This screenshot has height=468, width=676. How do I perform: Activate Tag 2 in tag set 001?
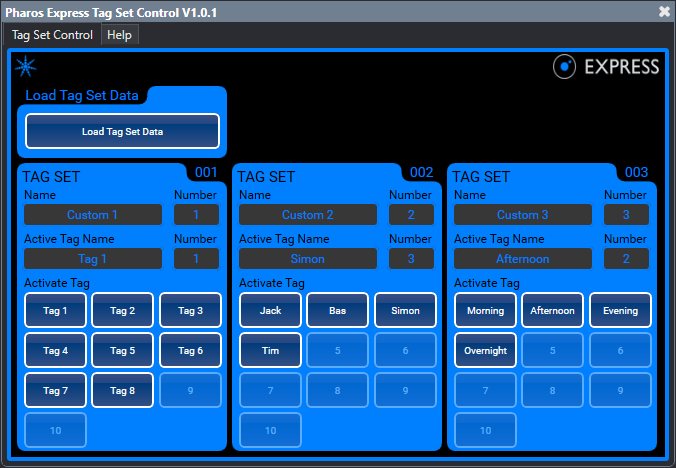122,310
